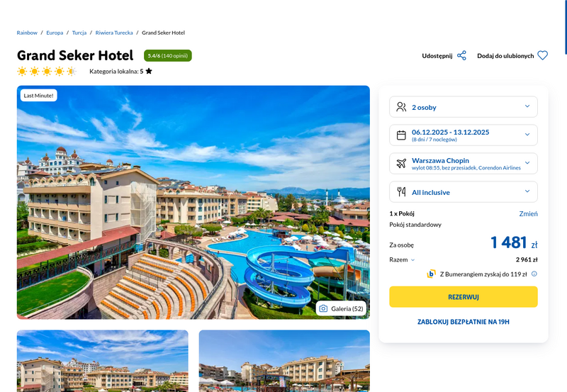Go to Riwiera Turecka breadcrumb
Screen dimensions: 567x392
(114, 33)
